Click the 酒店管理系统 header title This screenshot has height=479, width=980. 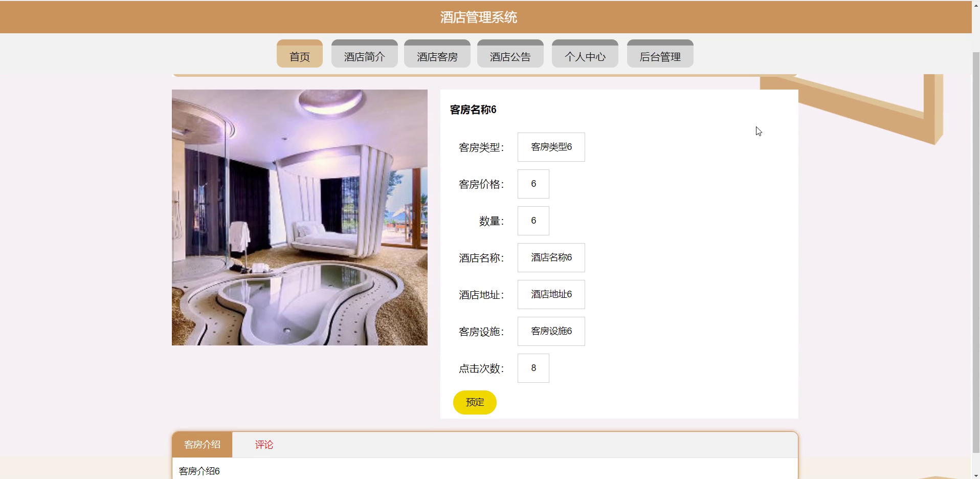[x=478, y=17]
